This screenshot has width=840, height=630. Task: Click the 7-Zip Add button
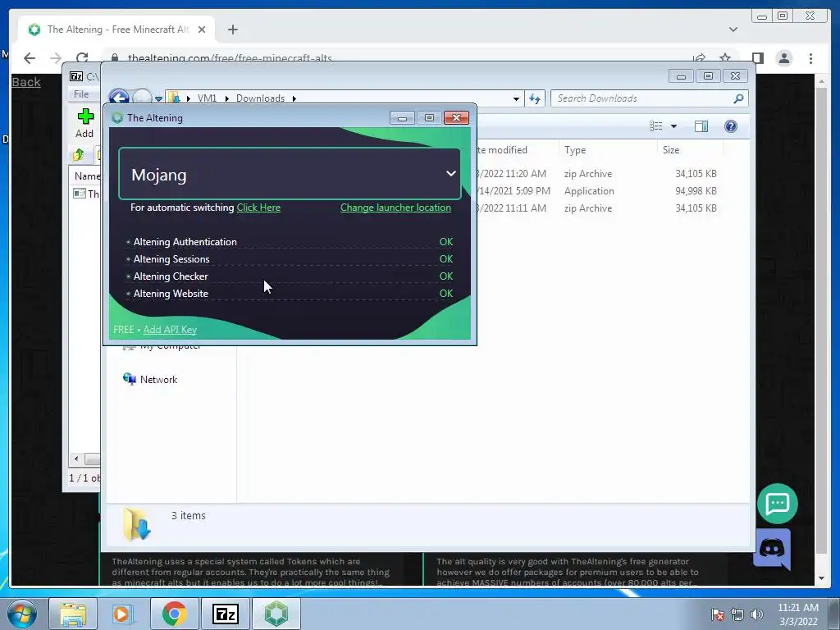[84, 123]
